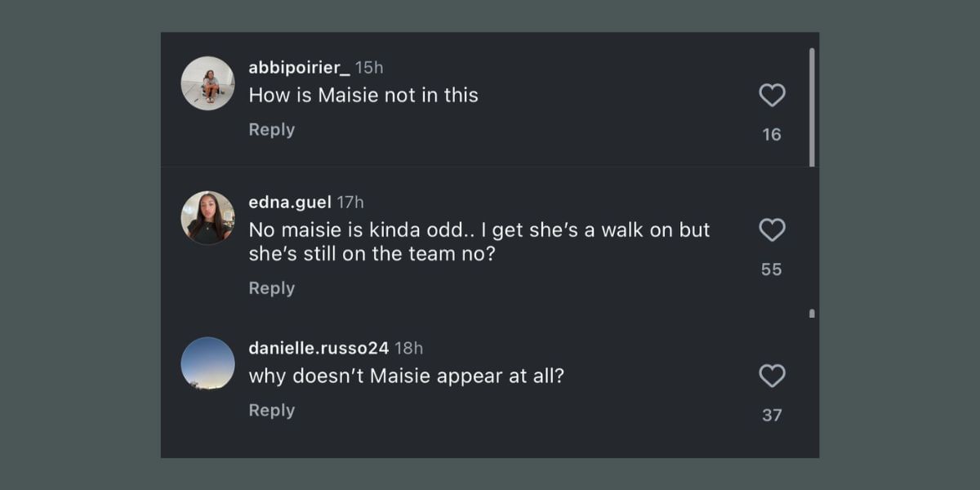Visit the edna.guel username link
Viewport: 980px width, 490px height.
290,202
